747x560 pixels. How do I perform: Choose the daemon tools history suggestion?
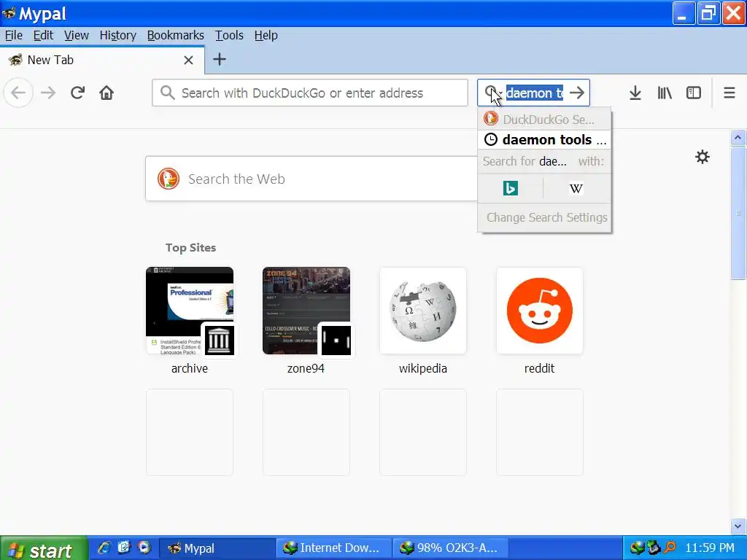(544, 140)
